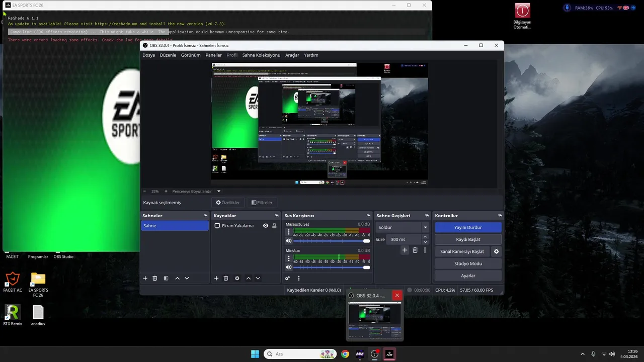Viewport: 644px width, 362px height.
Task: Select the Sahne scene in the list
Action: point(175,226)
